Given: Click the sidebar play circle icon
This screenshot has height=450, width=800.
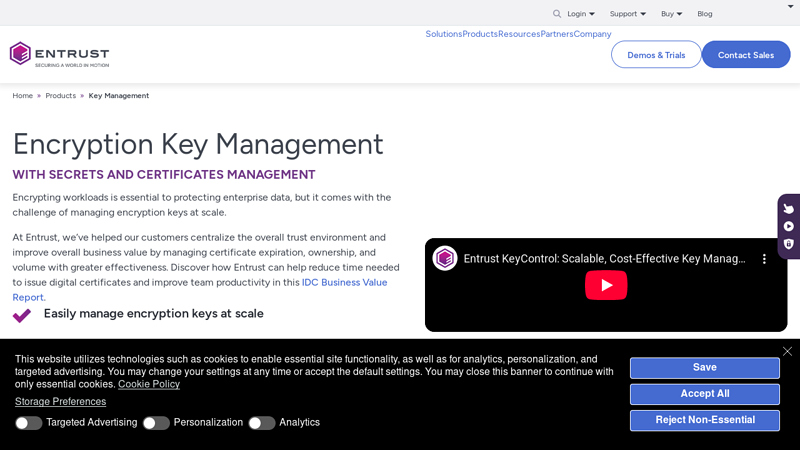Looking at the screenshot, I should pyautogui.click(x=789, y=226).
